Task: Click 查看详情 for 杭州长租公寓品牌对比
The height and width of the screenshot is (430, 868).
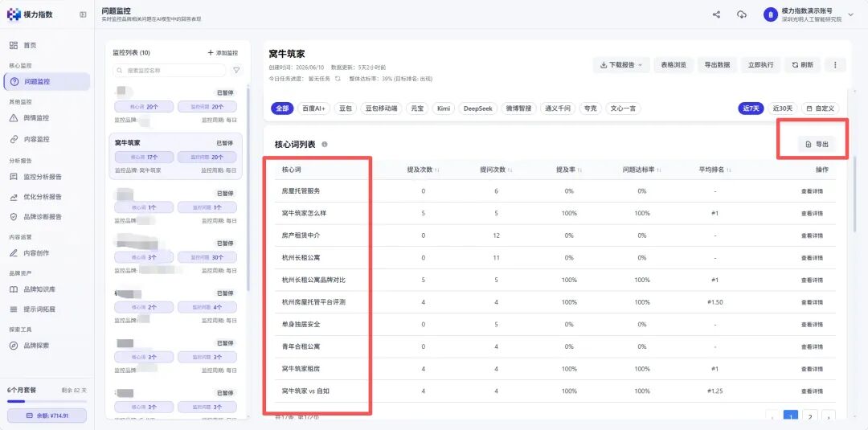Action: (x=812, y=280)
